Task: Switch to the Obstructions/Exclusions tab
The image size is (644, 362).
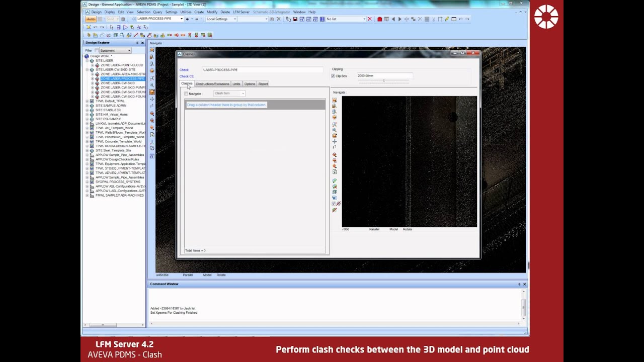Action: coord(212,84)
